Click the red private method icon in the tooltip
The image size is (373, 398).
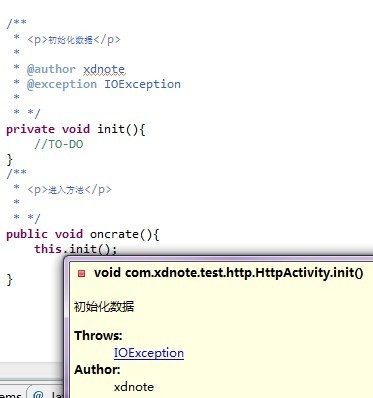(81, 273)
